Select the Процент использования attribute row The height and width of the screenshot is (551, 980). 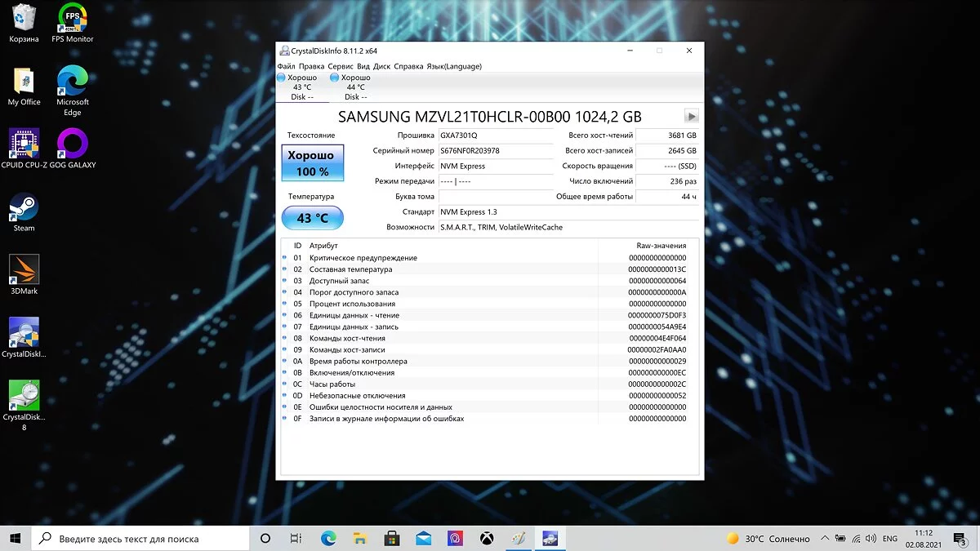tap(489, 304)
